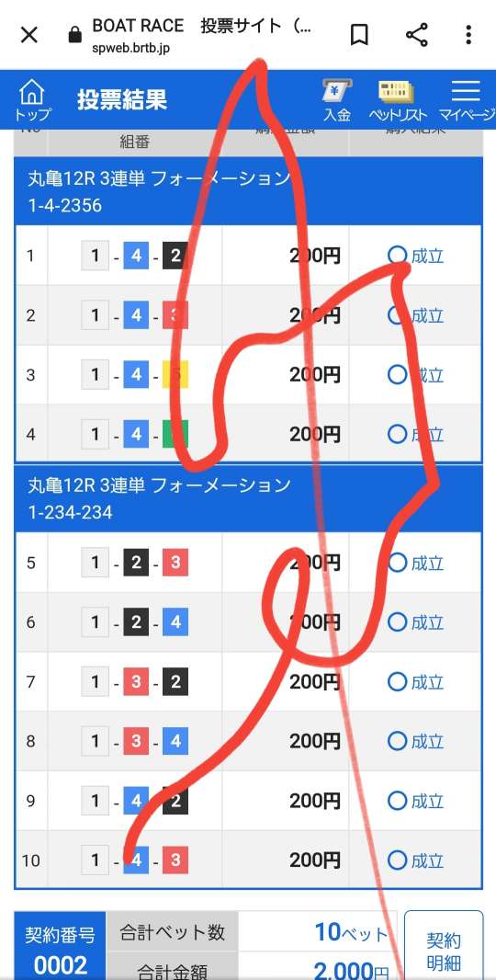This screenshot has width=496, height=980.
Task: Tap the 1-234-234 formation header
Action: 249,498
